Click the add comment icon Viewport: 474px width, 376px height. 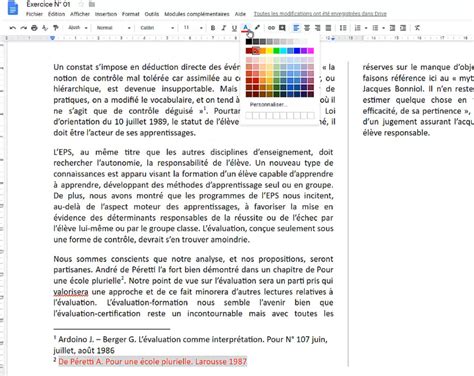pos(282,28)
